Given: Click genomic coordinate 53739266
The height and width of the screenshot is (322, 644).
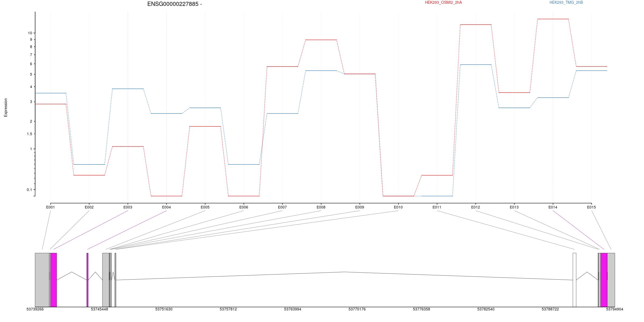Looking at the screenshot, I should point(35,309).
